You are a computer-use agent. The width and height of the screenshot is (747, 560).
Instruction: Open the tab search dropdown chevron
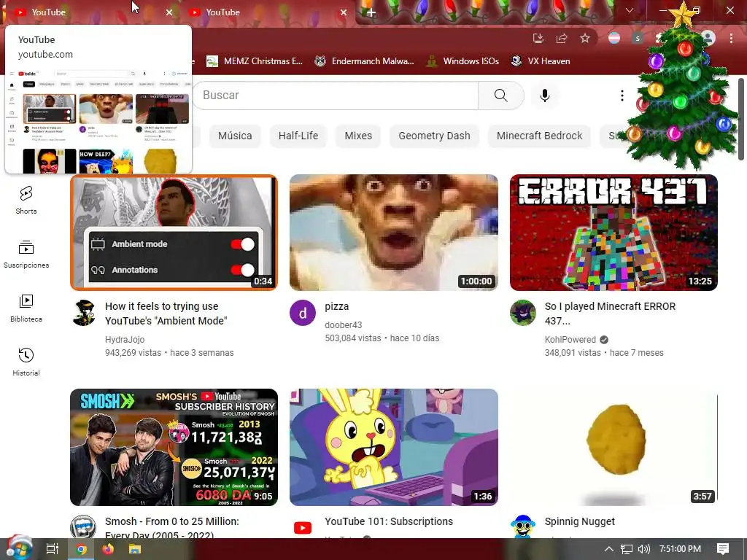[x=630, y=10]
